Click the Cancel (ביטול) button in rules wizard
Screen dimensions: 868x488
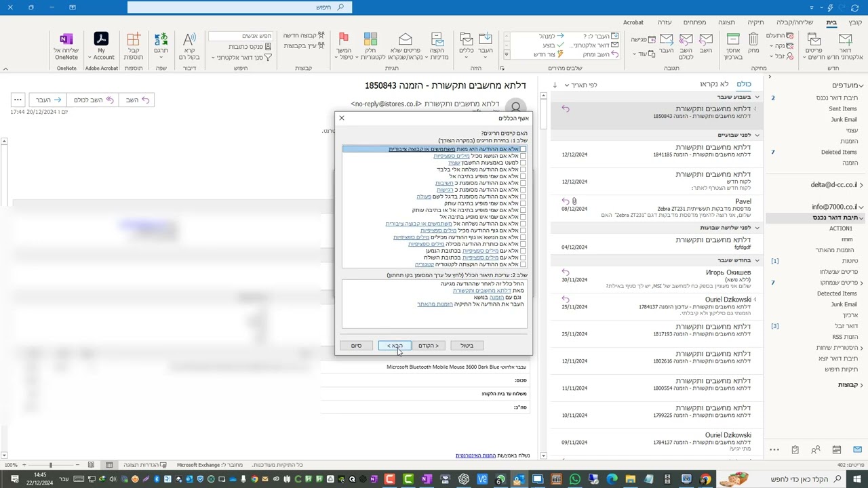pyautogui.click(x=467, y=346)
